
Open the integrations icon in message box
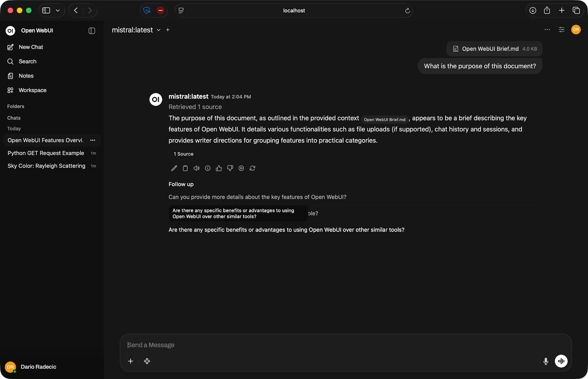coord(147,361)
